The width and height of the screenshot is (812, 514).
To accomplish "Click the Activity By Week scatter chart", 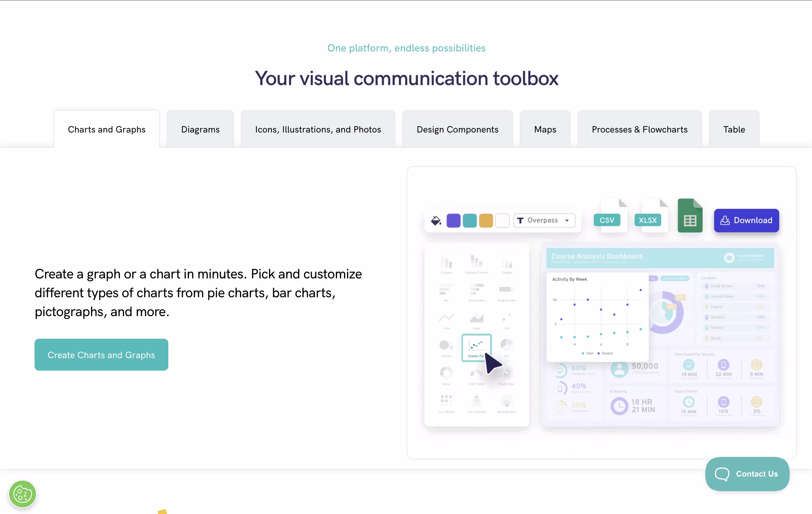I will 597,317.
